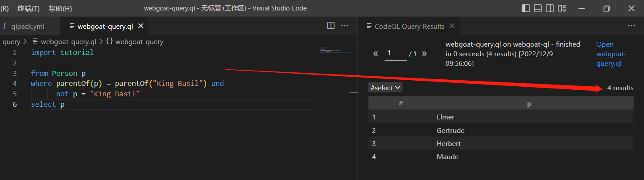Toggle bottom panel layout icon
The width and height of the screenshot is (644, 180).
tap(538, 8)
